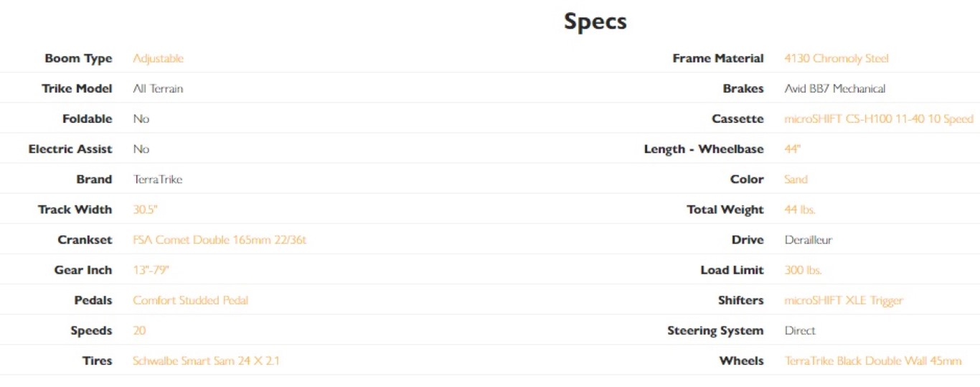Click TerraTrike Black Double Wall 45mm wheels

pos(872,360)
